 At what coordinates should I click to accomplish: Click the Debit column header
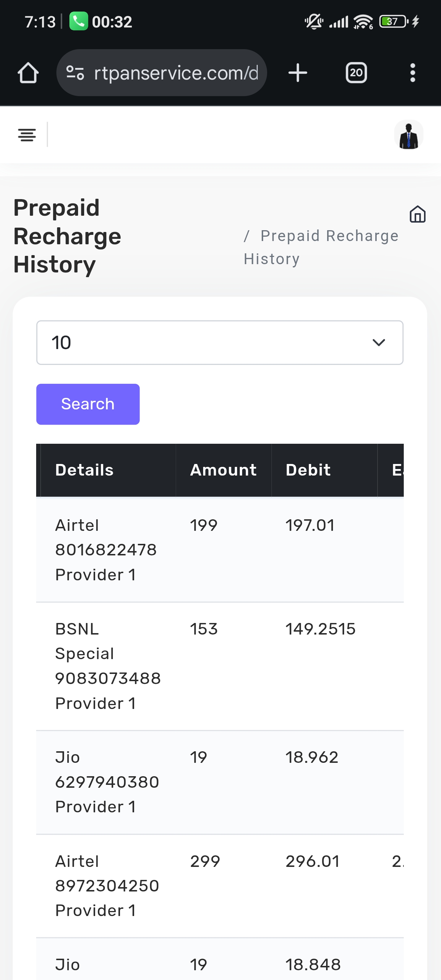point(308,470)
